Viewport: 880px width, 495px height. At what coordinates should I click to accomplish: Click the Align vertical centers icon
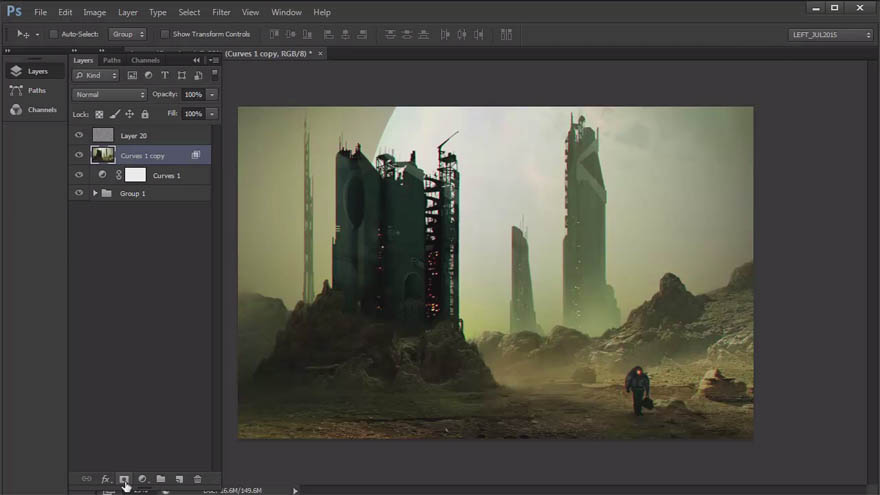click(x=291, y=34)
